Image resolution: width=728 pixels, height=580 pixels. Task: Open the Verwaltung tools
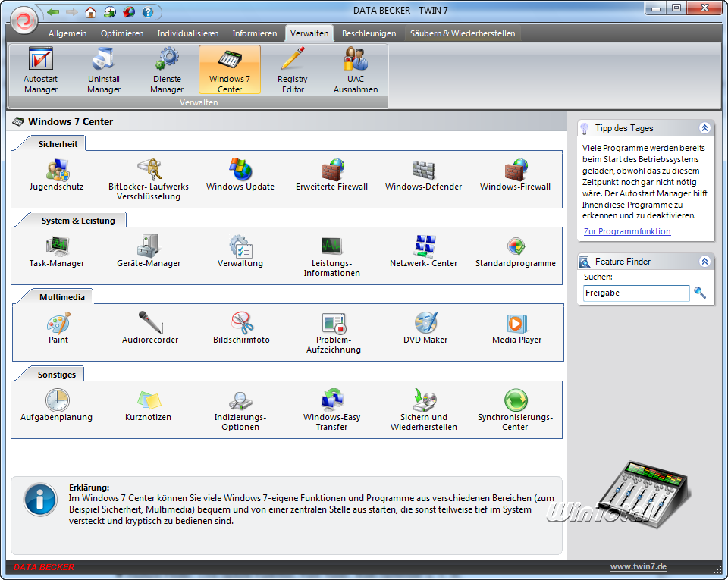click(240, 252)
